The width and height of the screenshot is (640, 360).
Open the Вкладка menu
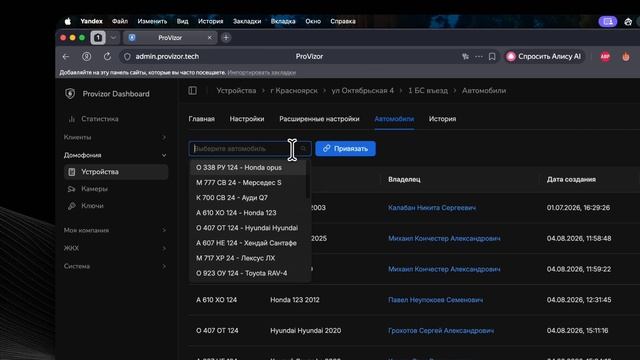pyautogui.click(x=283, y=21)
